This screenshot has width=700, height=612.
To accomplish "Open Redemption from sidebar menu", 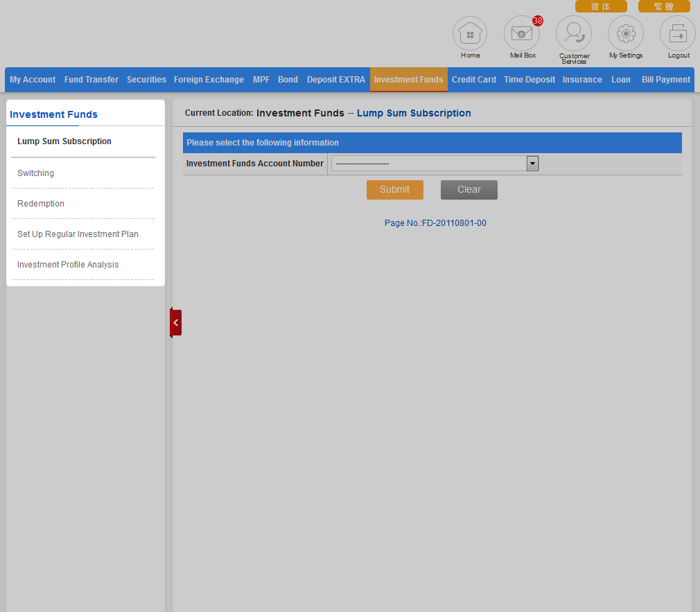I will pyautogui.click(x=41, y=204).
